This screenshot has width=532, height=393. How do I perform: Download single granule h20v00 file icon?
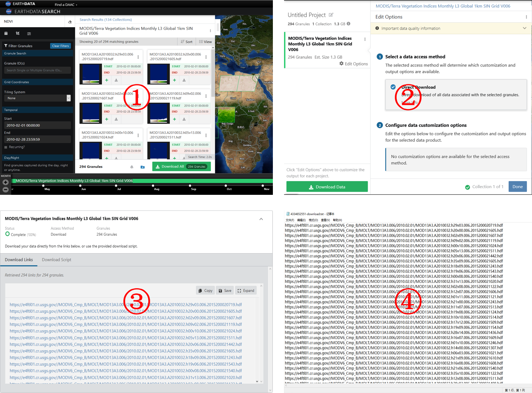click(x=184, y=80)
